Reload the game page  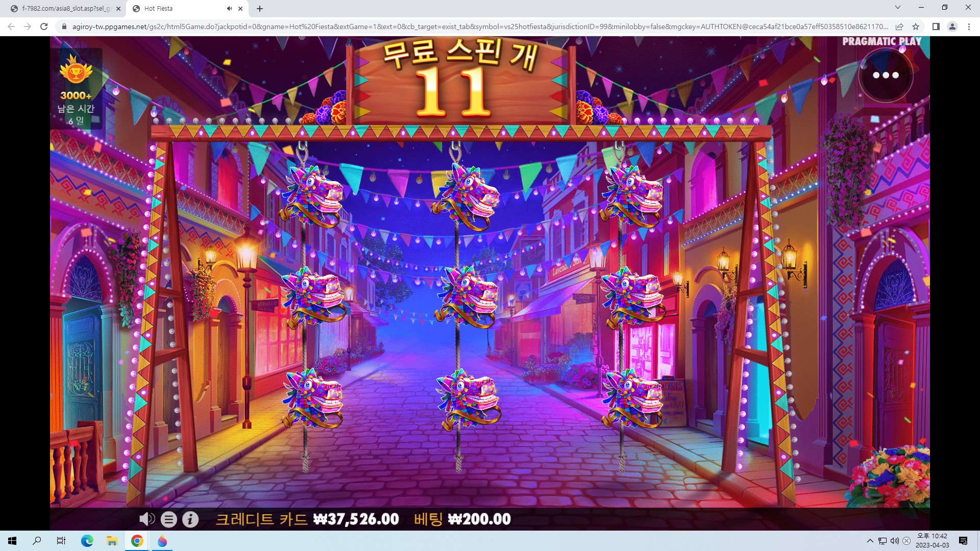[x=44, y=27]
